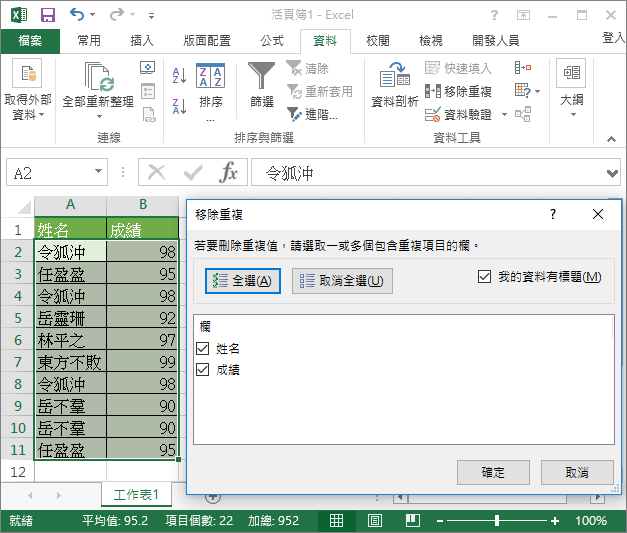Screen dimensions: 627x533
Task: Click row 12 header
Action: (18, 472)
